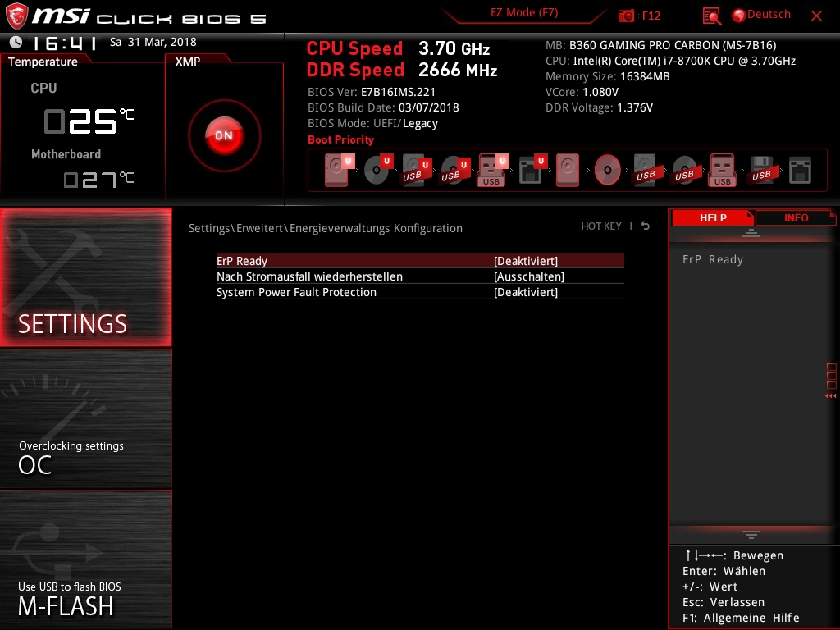The image size is (840, 630).
Task: Click the Memory Size 16384MB text
Action: pyautogui.click(x=608, y=76)
